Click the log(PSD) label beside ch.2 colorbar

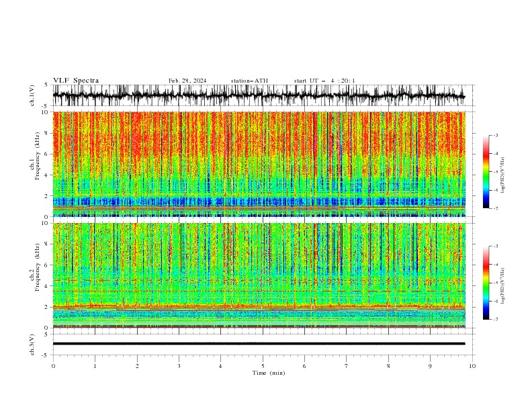502,286
